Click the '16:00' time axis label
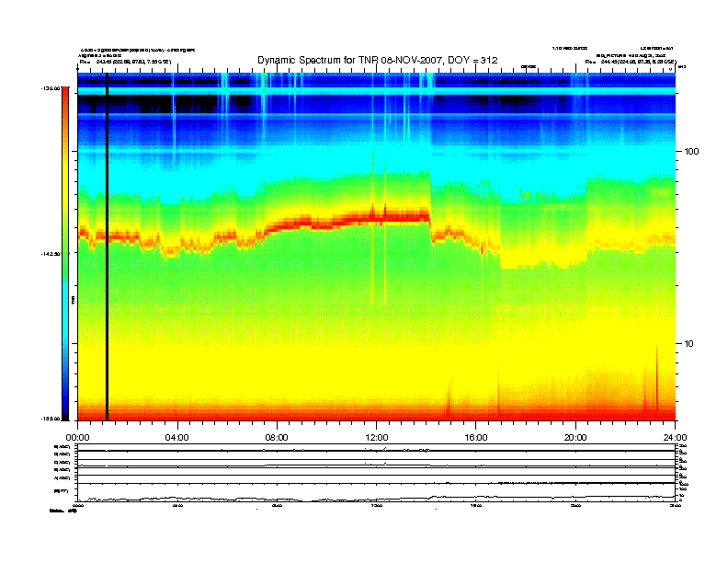Viewport: 728px width, 563px height. (x=476, y=438)
